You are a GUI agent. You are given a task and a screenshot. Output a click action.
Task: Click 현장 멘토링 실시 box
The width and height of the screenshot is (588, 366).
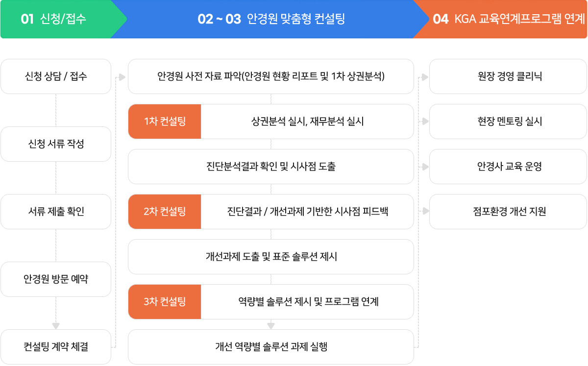[x=508, y=122]
